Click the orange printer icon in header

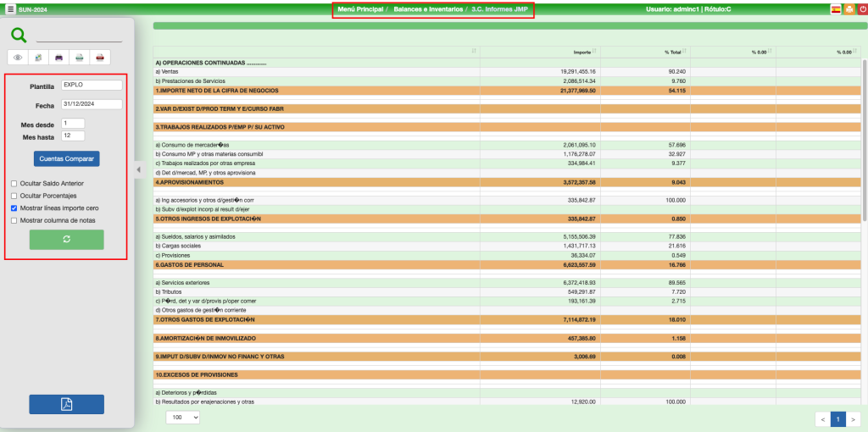(849, 8)
